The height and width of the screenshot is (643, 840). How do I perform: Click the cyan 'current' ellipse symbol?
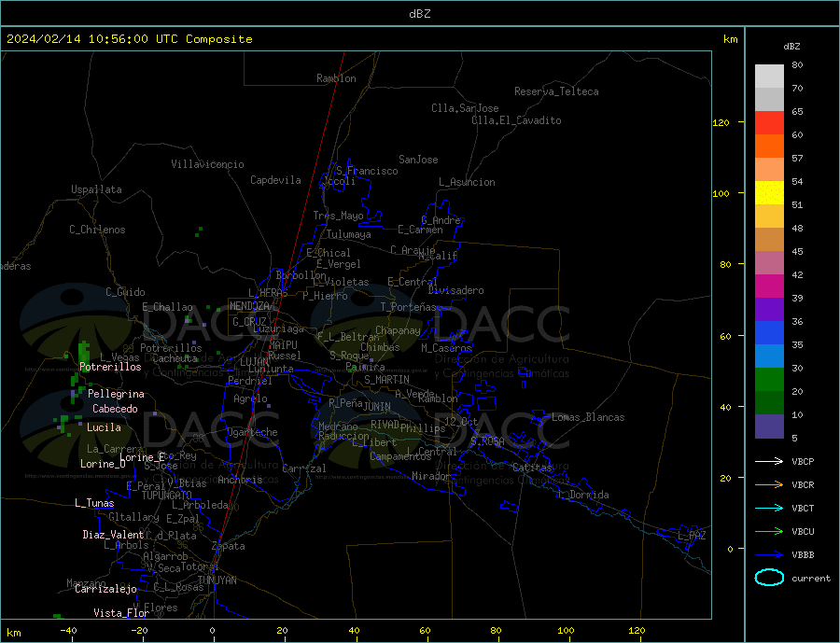(769, 578)
